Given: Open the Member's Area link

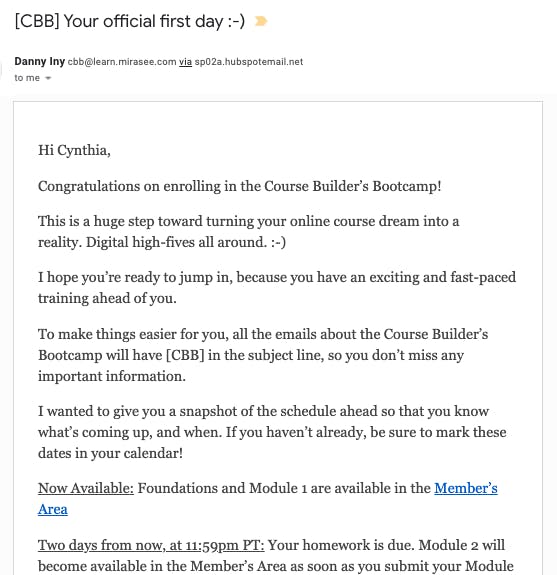Looking at the screenshot, I should point(268,499).
